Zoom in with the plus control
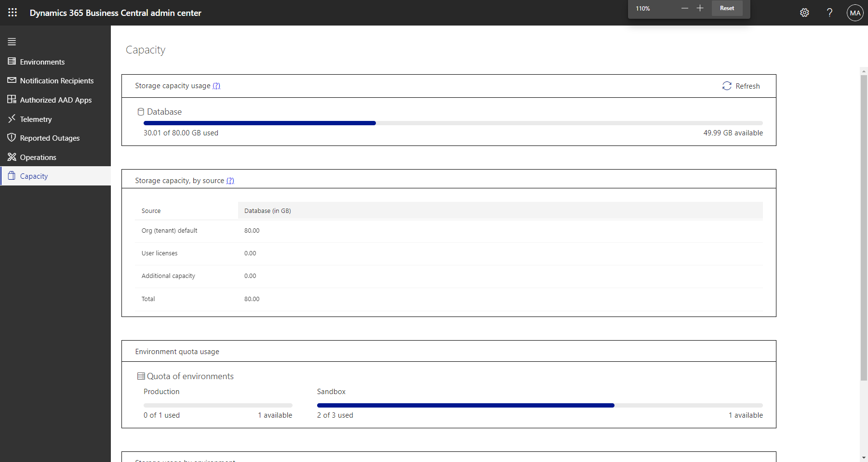The width and height of the screenshot is (868, 462). (700, 8)
